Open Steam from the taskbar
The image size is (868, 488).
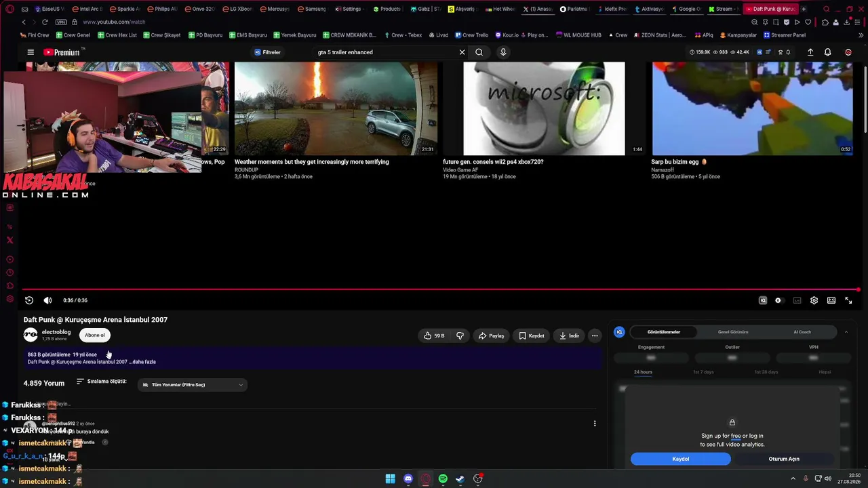click(x=460, y=479)
